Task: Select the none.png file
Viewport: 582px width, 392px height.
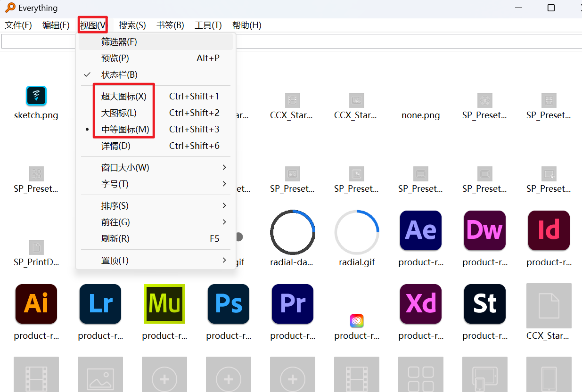Action: (421, 115)
